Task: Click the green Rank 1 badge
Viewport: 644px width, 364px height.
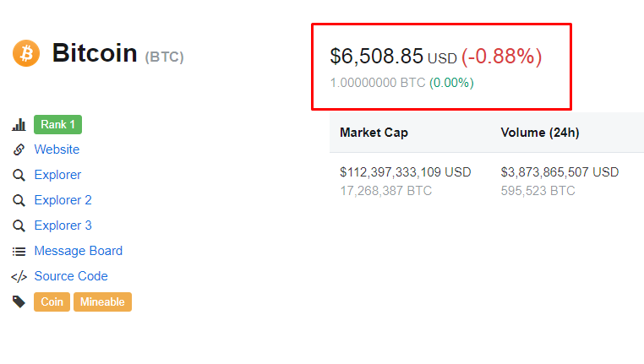Action: point(57,125)
